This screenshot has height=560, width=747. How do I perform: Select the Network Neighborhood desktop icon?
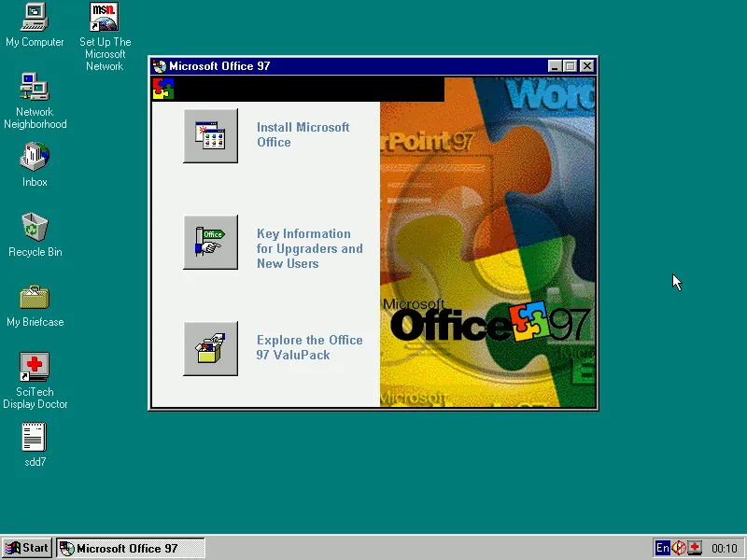(35, 101)
